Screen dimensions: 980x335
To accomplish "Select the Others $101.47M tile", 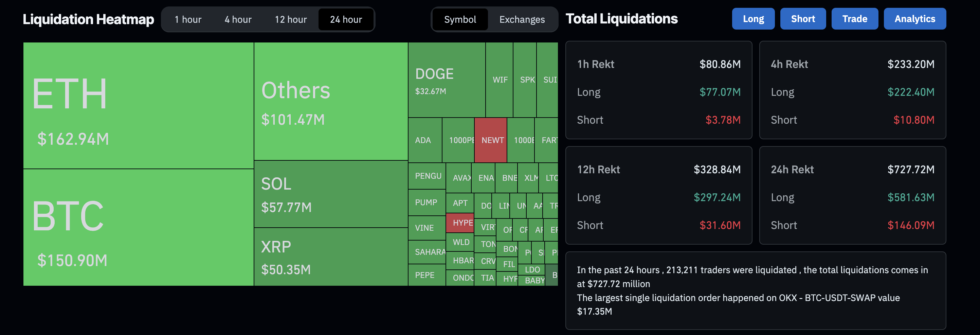I will (331, 101).
